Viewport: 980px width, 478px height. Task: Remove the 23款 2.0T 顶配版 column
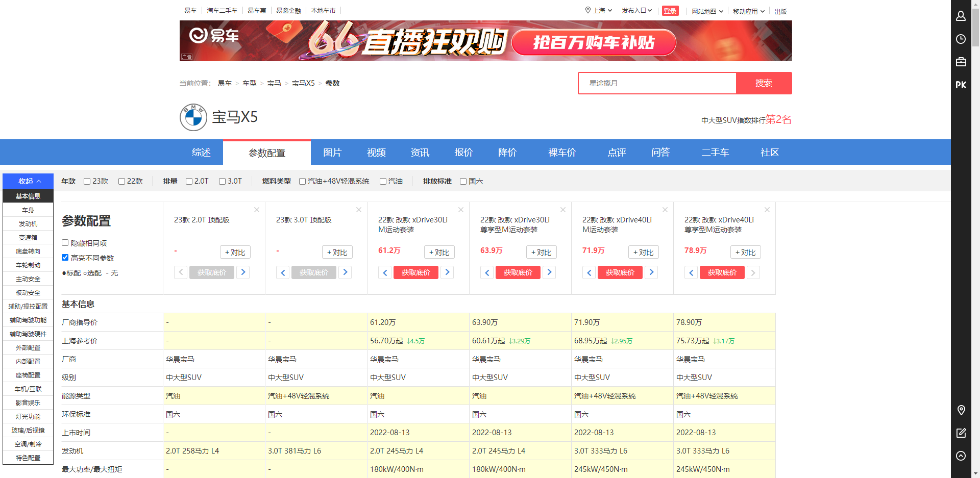257,210
